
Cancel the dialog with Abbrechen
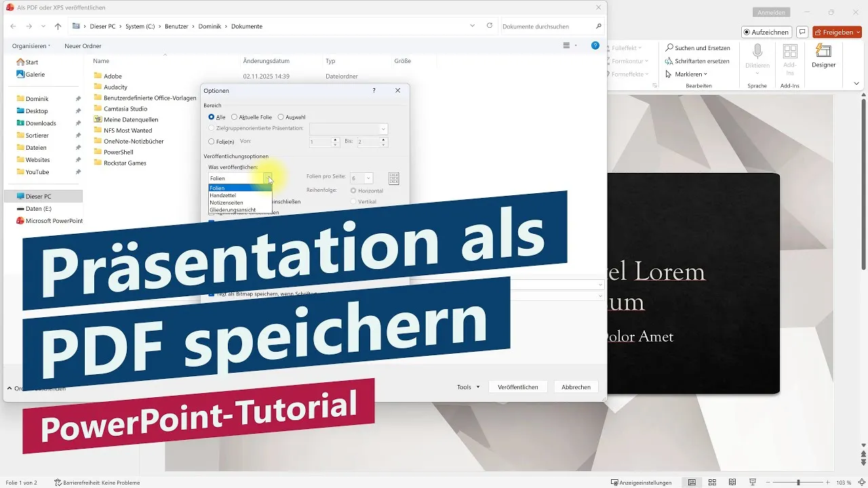[576, 386]
